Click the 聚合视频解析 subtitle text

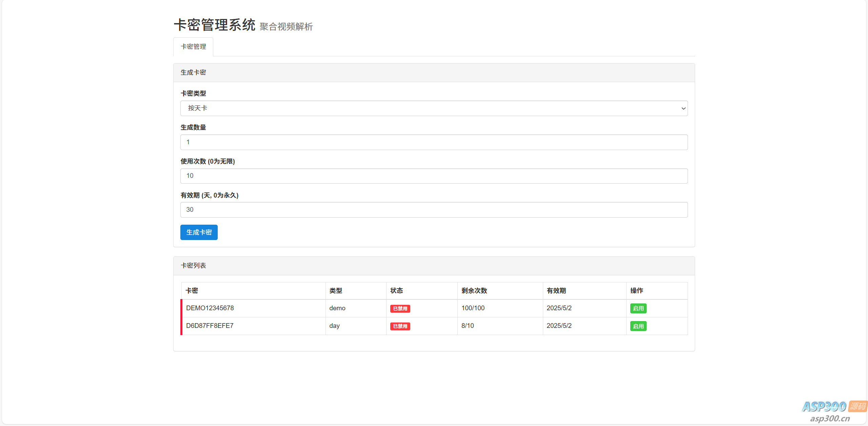point(286,26)
